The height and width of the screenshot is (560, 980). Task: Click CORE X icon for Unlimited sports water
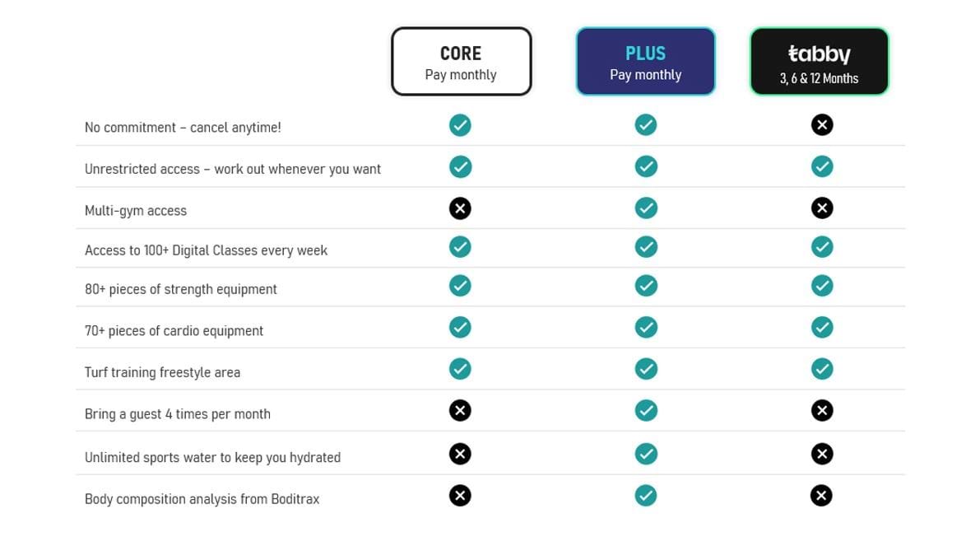[460, 454]
